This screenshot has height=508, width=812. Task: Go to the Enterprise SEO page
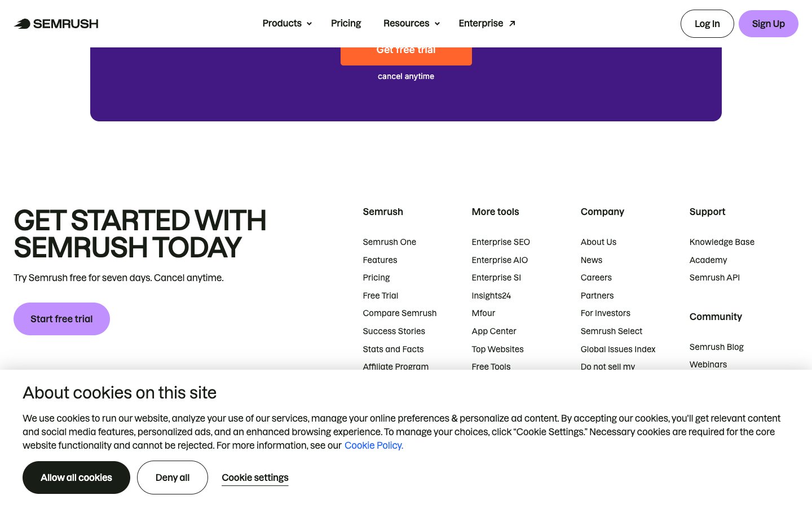coord(501,242)
